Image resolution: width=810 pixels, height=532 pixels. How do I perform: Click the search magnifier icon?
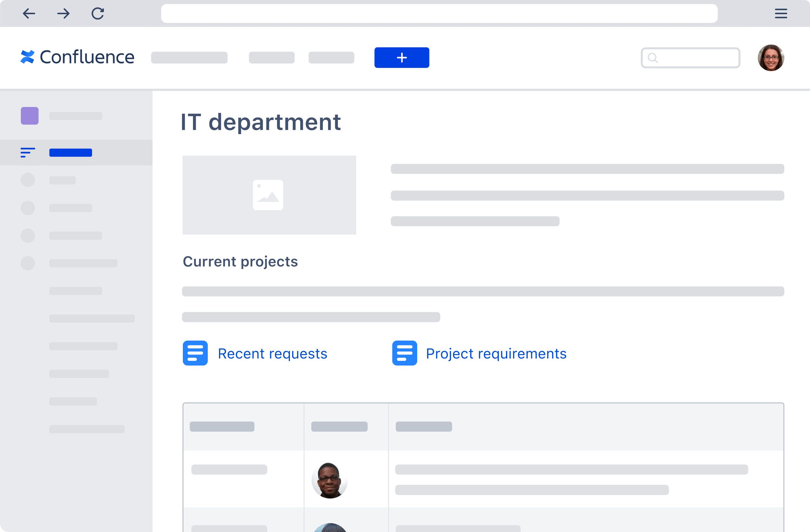(x=652, y=58)
